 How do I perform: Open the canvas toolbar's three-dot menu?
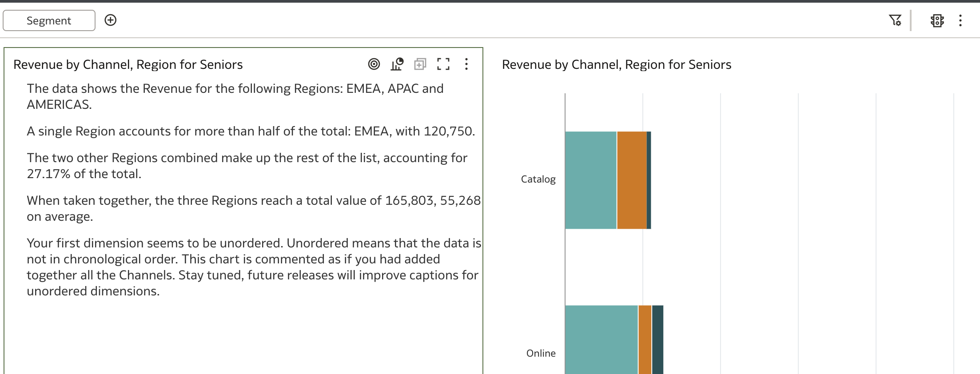click(960, 21)
